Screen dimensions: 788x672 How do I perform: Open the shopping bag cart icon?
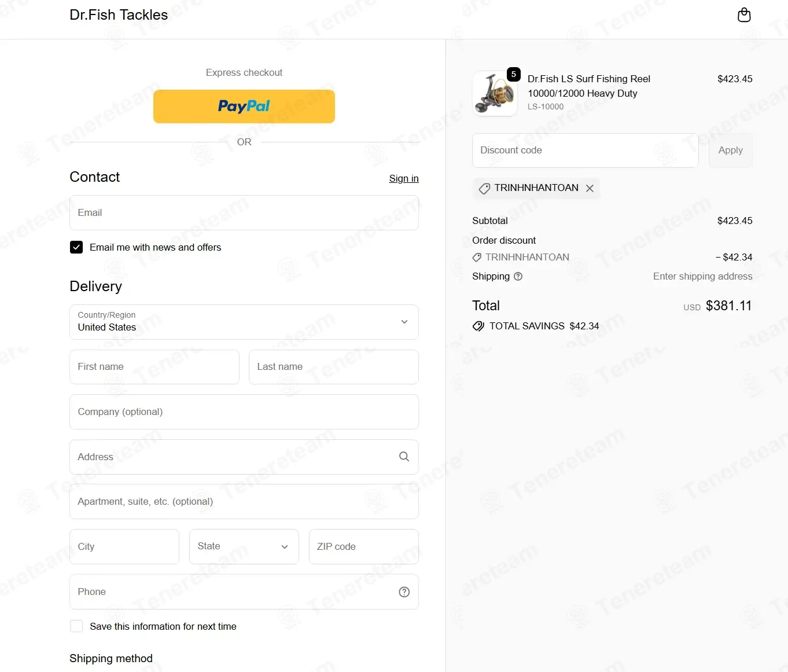point(744,15)
